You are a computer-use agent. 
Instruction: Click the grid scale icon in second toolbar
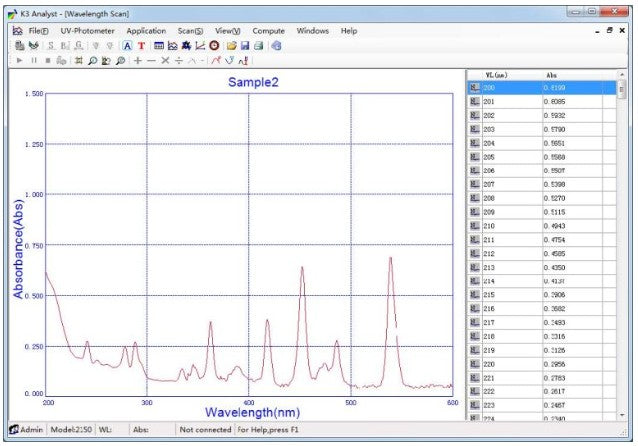pyautogui.click(x=79, y=61)
